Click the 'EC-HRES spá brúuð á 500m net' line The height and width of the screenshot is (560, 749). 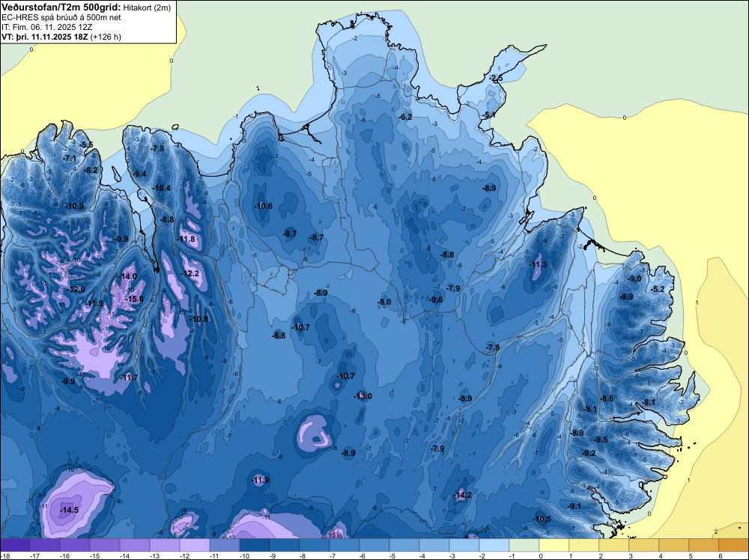61,17
